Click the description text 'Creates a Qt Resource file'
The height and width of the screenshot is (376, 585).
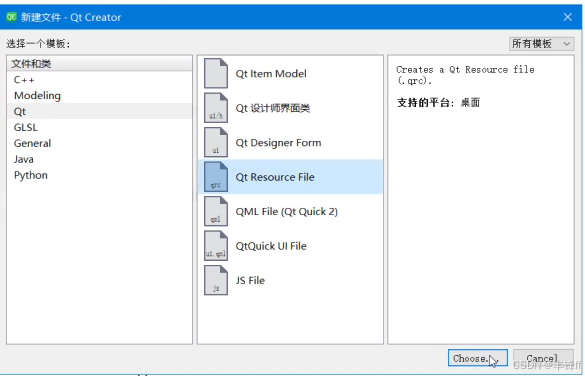465,69
